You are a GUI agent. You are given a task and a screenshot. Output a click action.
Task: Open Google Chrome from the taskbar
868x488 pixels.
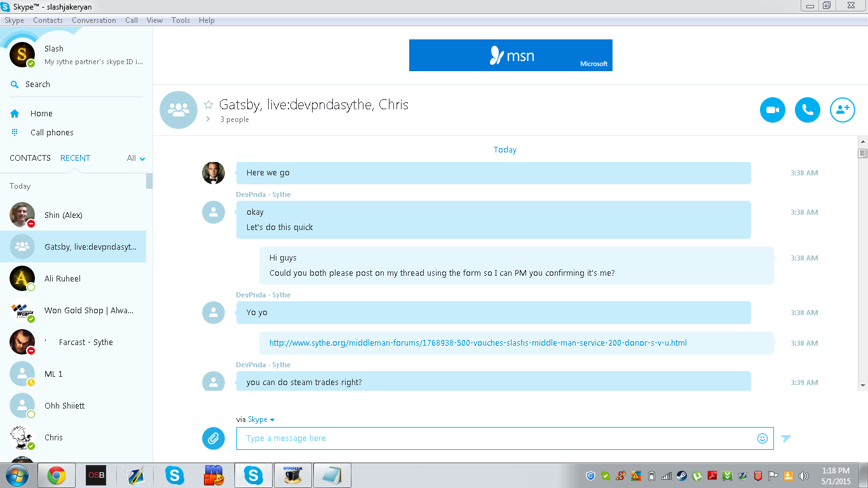point(57,475)
